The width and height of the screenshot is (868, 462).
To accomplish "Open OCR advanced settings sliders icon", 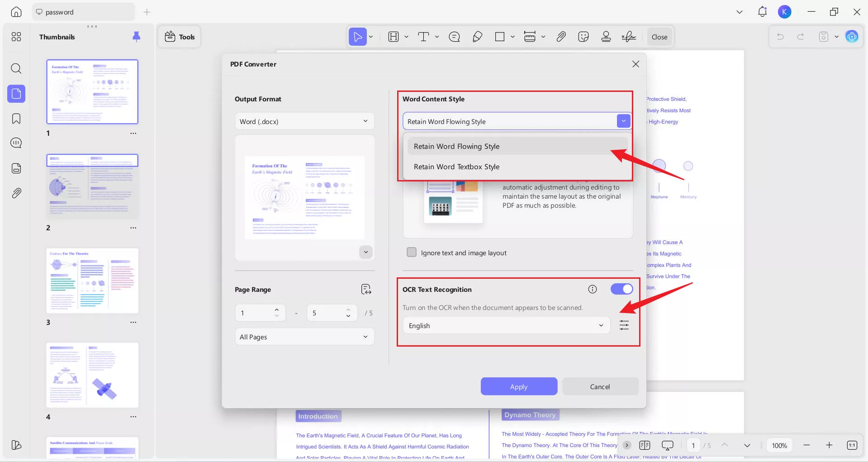I will click(624, 325).
